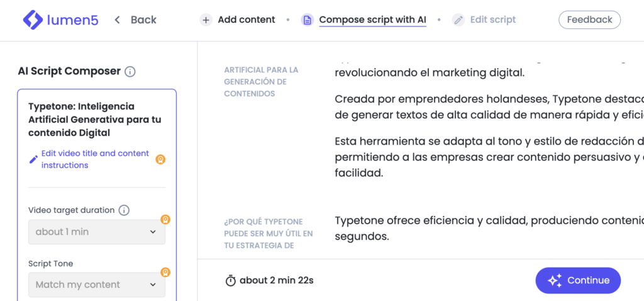The width and height of the screenshot is (644, 301).
Task: Select section heading ARTIFICIAL PARA LA GENERACIÓN
Action: (261, 82)
